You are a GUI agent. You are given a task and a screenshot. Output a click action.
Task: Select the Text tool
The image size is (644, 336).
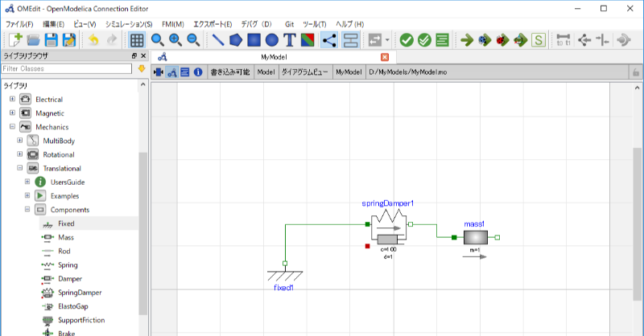pos(290,40)
